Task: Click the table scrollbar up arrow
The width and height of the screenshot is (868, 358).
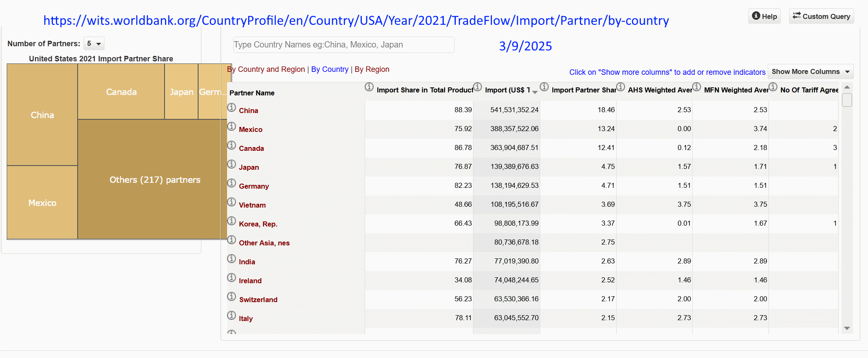Action: pyautogui.click(x=847, y=87)
